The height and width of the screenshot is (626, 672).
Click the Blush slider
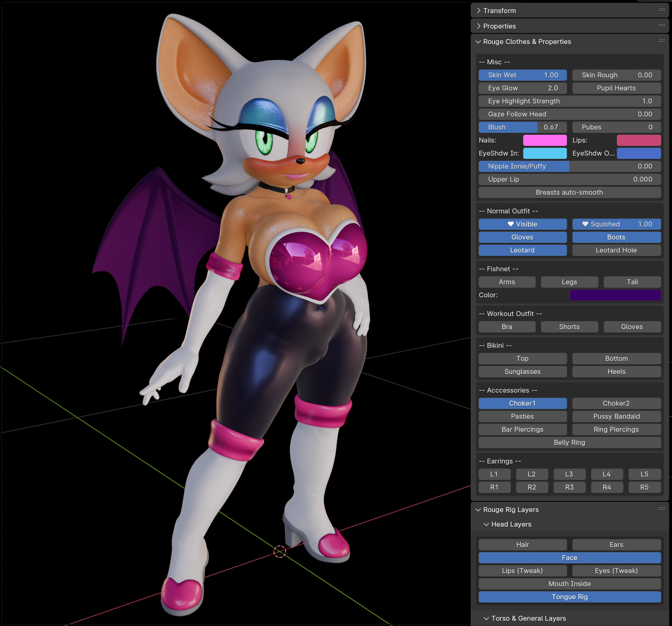tap(523, 127)
